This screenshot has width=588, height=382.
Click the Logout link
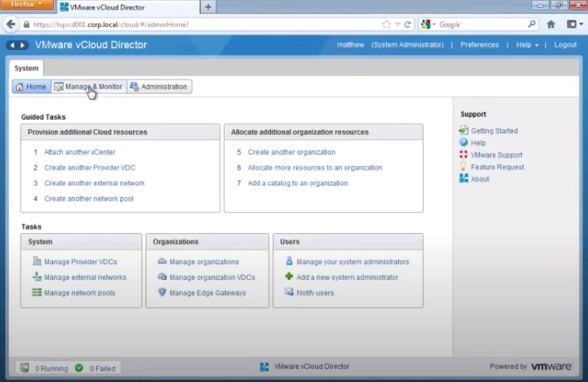[565, 45]
